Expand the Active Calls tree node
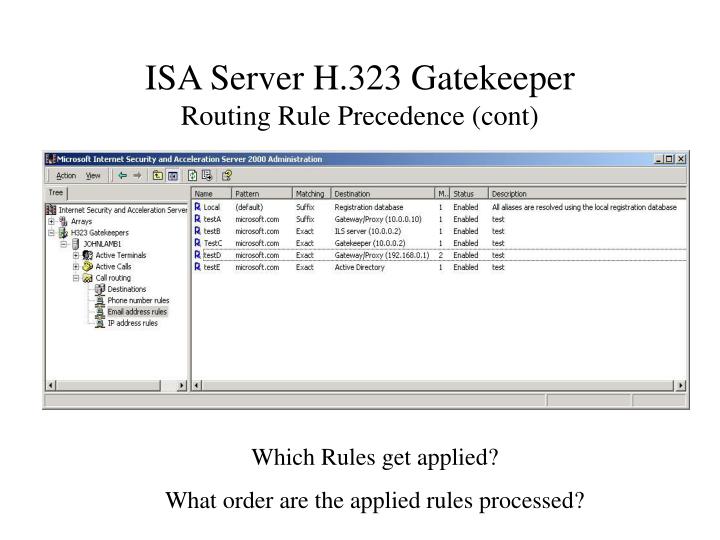 pos(76,267)
